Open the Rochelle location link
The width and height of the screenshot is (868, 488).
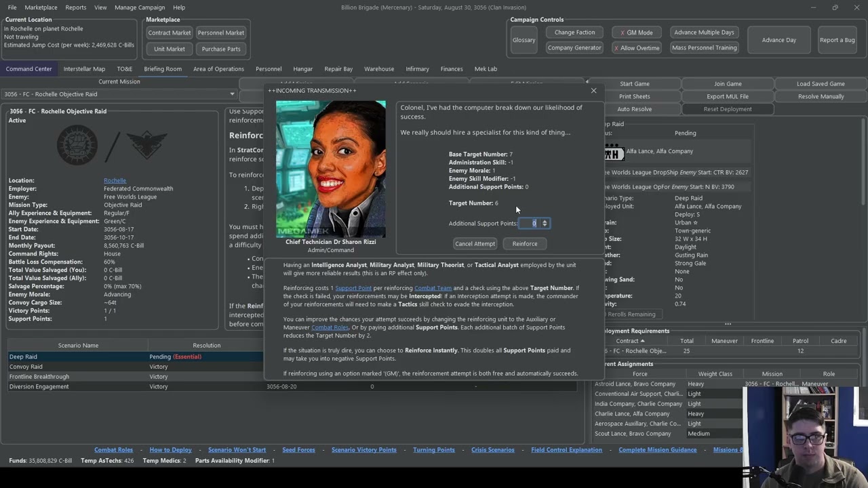coord(115,180)
